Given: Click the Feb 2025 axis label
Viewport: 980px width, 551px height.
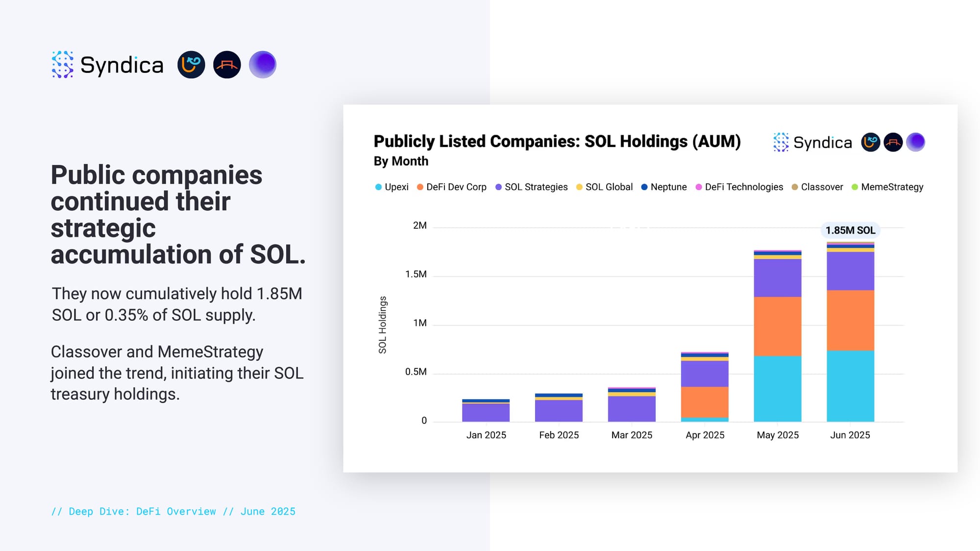Looking at the screenshot, I should [x=559, y=435].
